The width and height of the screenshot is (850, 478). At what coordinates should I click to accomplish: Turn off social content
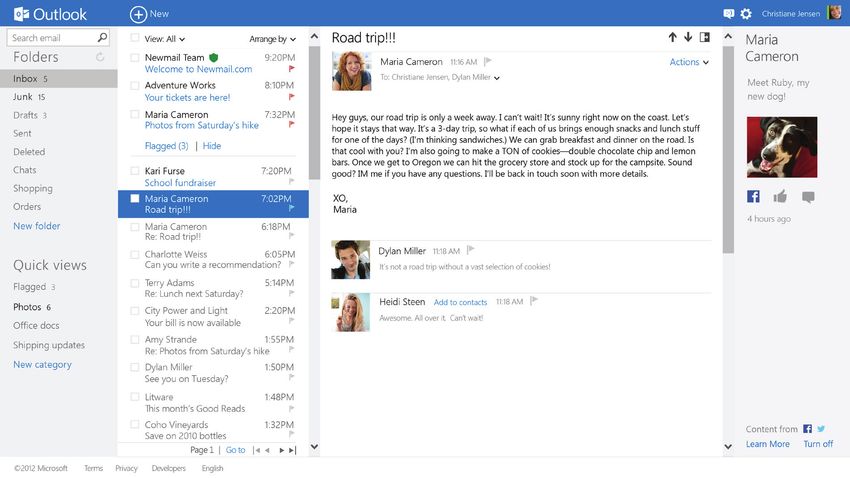pyautogui.click(x=818, y=444)
